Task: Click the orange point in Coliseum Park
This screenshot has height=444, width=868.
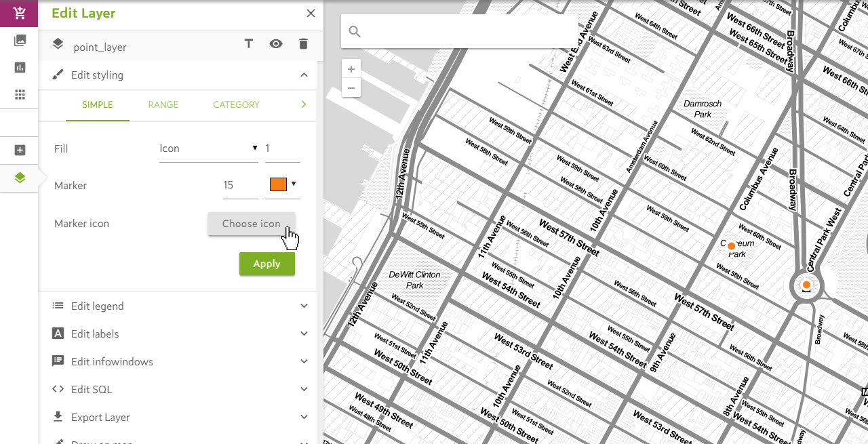Action: [x=731, y=246]
